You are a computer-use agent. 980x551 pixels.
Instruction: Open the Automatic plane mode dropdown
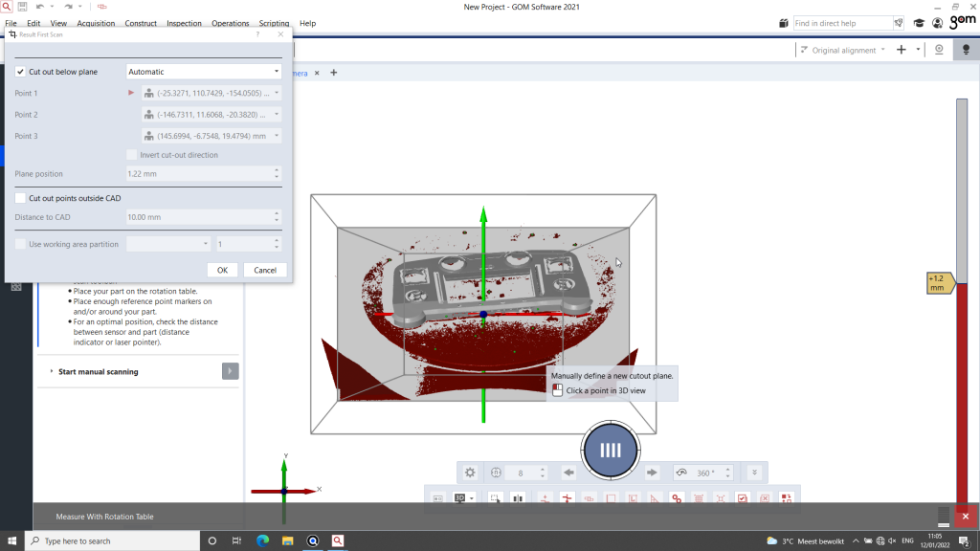point(203,71)
